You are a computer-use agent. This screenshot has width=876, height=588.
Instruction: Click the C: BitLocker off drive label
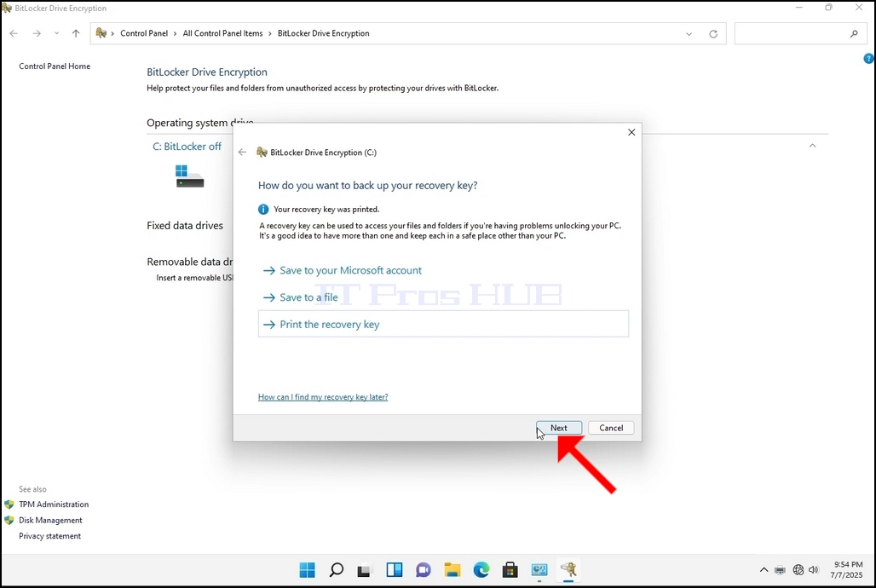click(x=187, y=147)
